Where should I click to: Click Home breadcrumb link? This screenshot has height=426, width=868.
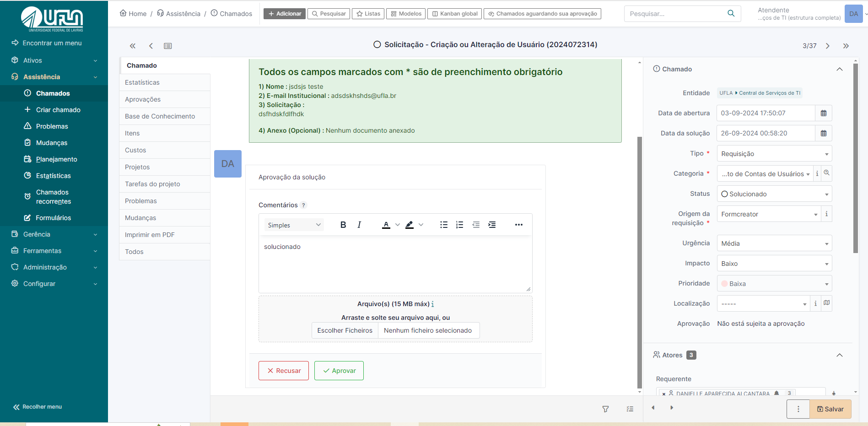(133, 14)
